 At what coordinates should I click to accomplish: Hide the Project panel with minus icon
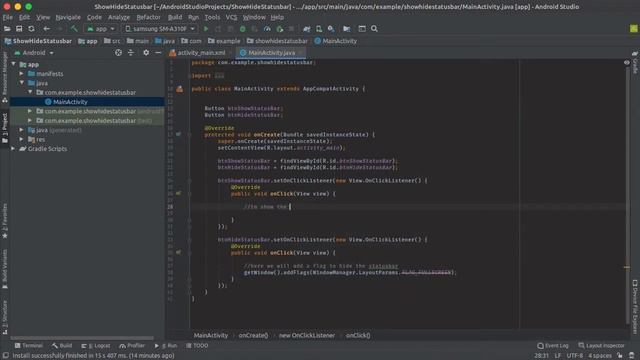[158, 53]
